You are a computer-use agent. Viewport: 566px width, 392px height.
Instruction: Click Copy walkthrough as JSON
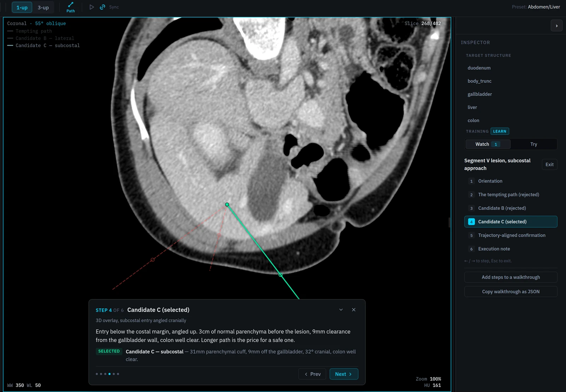coord(511,292)
